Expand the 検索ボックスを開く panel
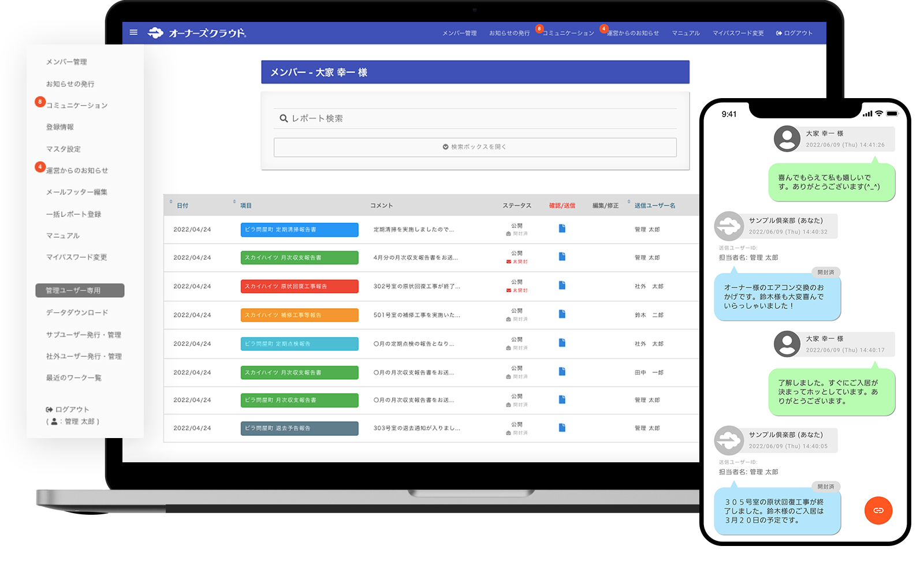The image size is (924, 561). coord(475,147)
